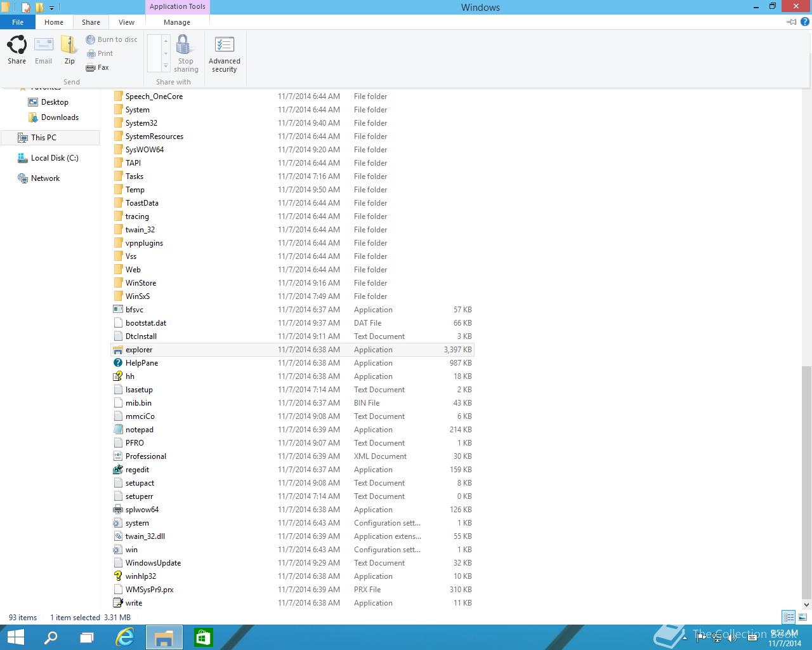812x650 pixels.
Task: Launch Internet Explorer from taskbar
Action: click(x=126, y=637)
